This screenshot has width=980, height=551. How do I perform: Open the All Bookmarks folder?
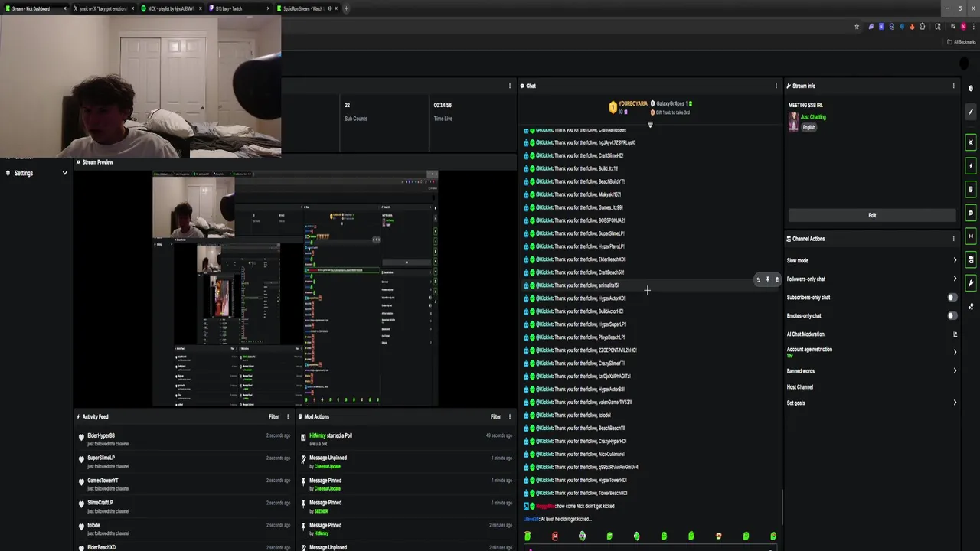(962, 42)
